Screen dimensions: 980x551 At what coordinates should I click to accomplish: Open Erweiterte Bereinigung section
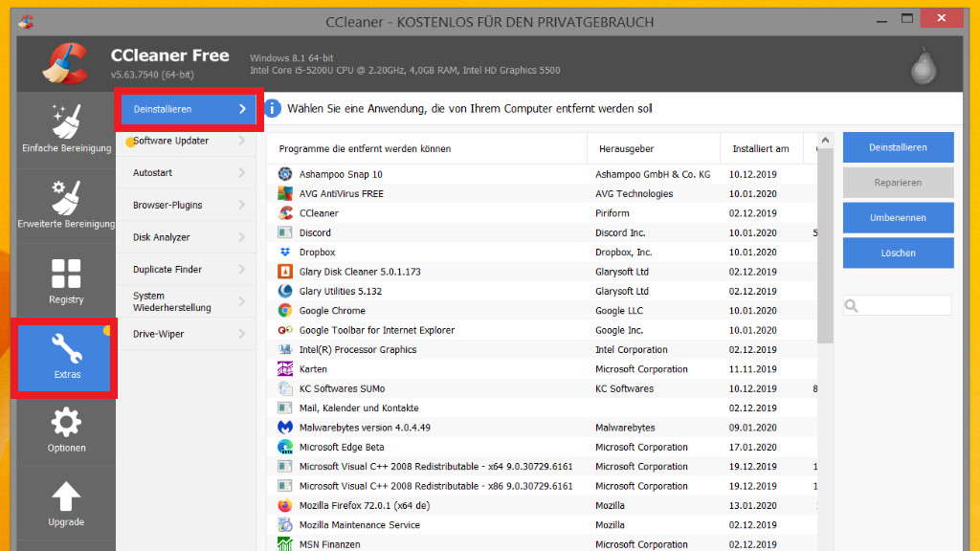tap(66, 198)
